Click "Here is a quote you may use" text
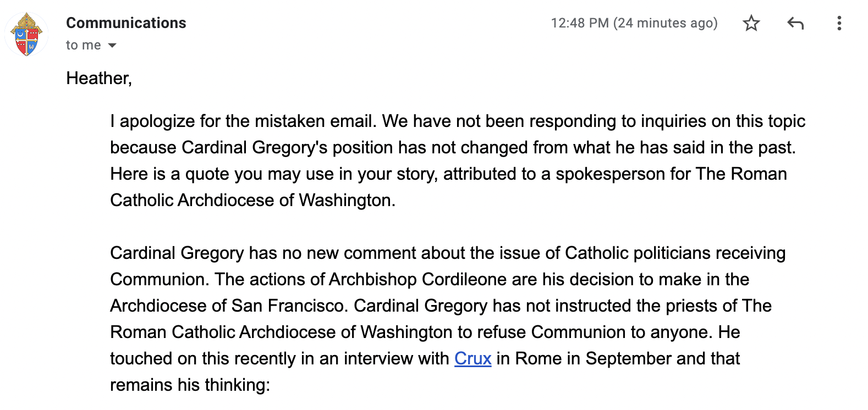 pyautogui.click(x=205, y=174)
